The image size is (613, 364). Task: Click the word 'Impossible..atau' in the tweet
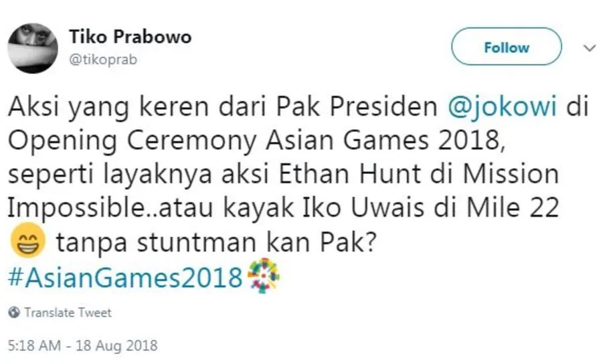pos(110,209)
